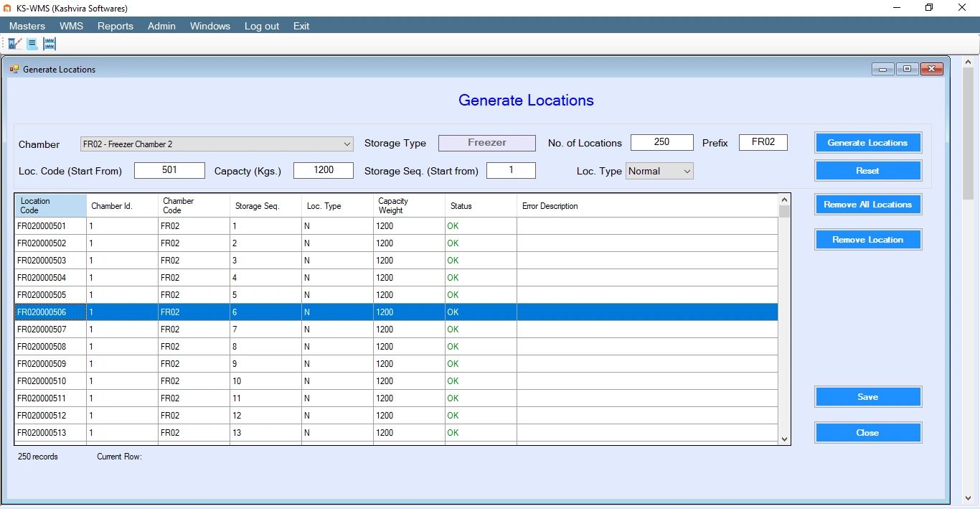Open the Reports menu
Image resolution: width=980 pixels, height=509 pixels.
(x=115, y=26)
